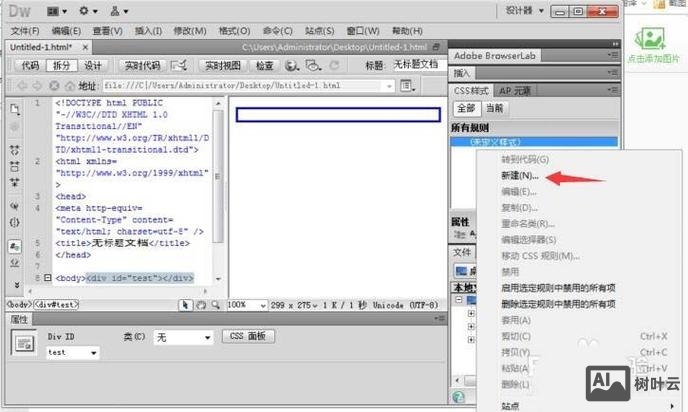Open the Adobe BrowserLab panel tab
Viewport: 688px width, 412px height.
[x=494, y=56]
